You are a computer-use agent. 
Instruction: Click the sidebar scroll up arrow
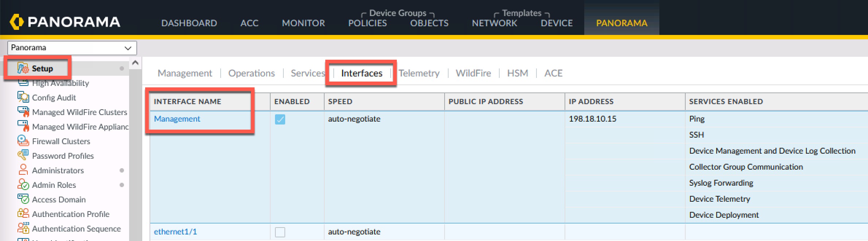[x=135, y=63]
